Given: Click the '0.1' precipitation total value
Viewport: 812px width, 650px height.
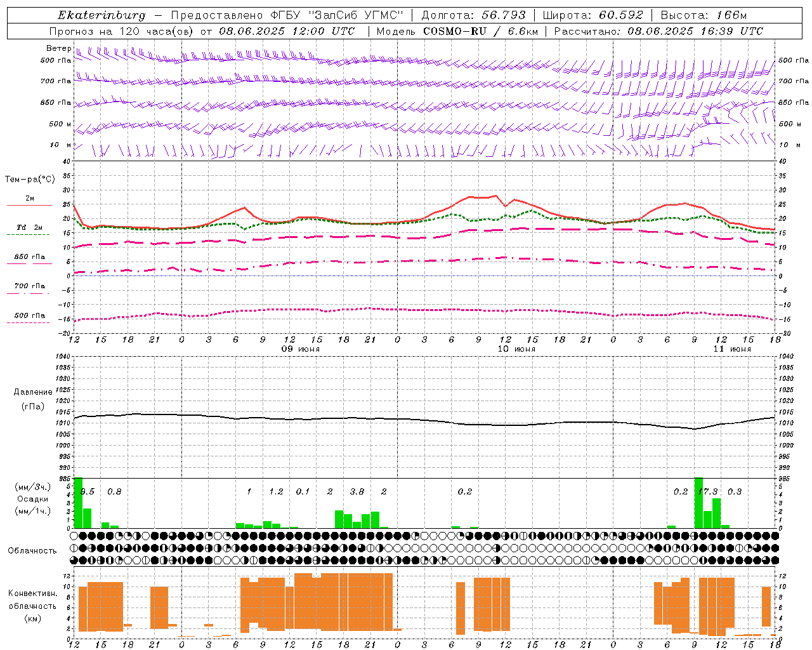Looking at the screenshot, I should tap(303, 491).
